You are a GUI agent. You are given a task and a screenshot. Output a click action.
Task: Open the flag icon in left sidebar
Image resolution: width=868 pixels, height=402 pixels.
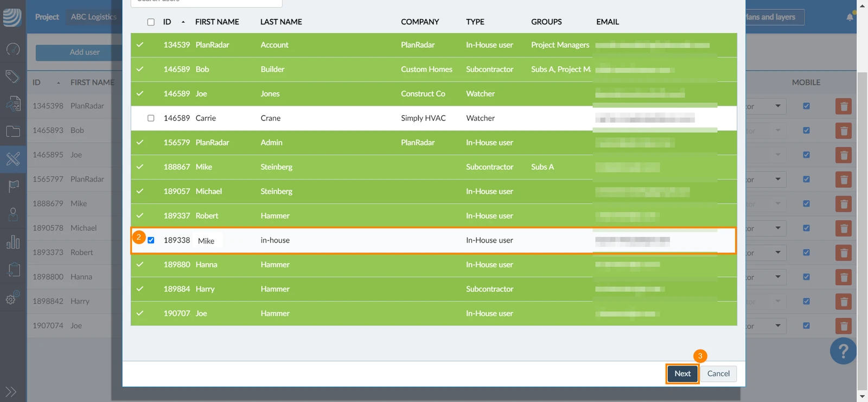point(13,186)
